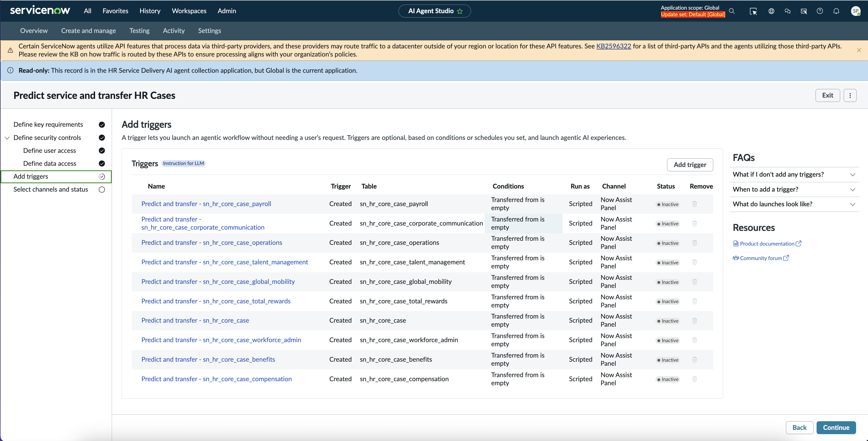Open the Favorites menu

click(115, 11)
